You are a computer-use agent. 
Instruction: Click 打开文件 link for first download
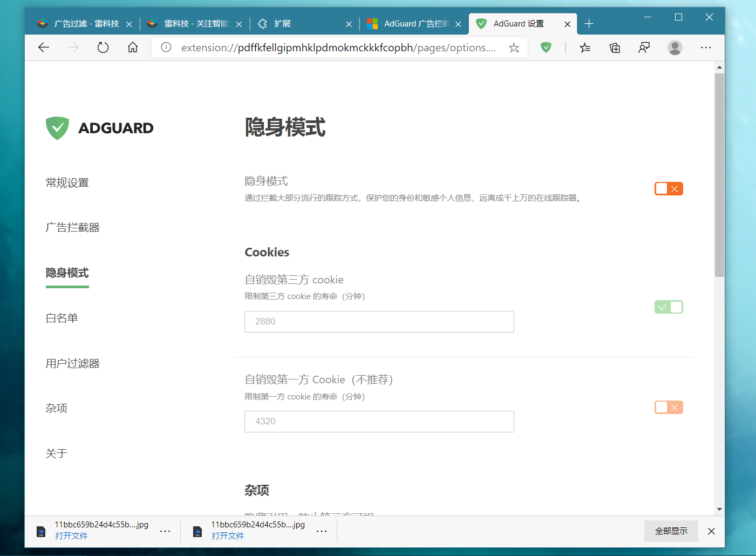coord(71,536)
